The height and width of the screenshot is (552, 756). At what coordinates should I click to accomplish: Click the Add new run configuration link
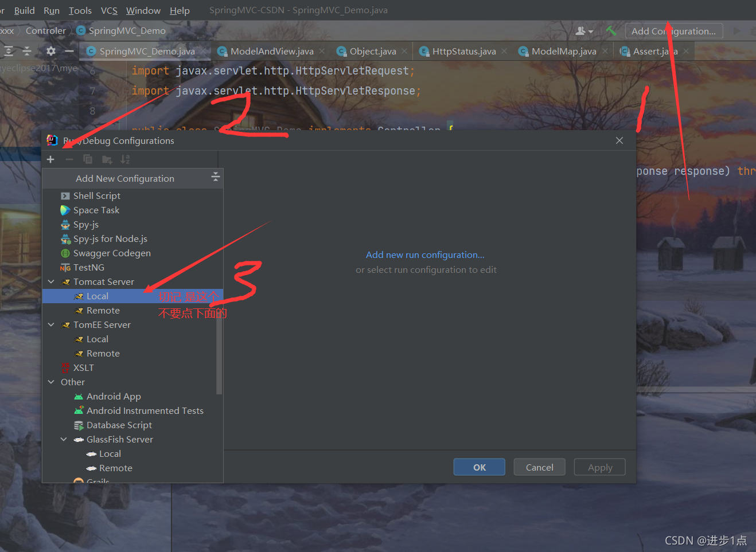[425, 255]
